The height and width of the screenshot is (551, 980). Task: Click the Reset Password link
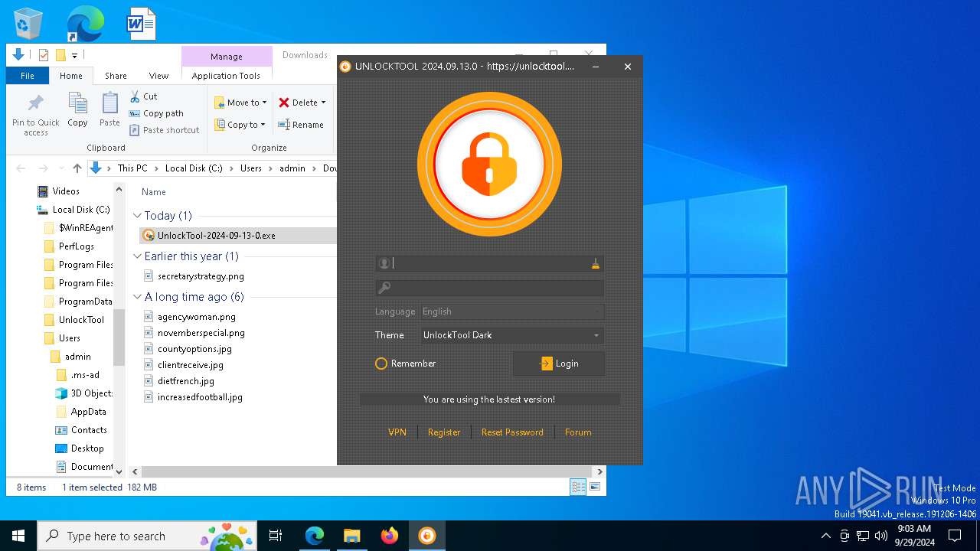pos(512,432)
